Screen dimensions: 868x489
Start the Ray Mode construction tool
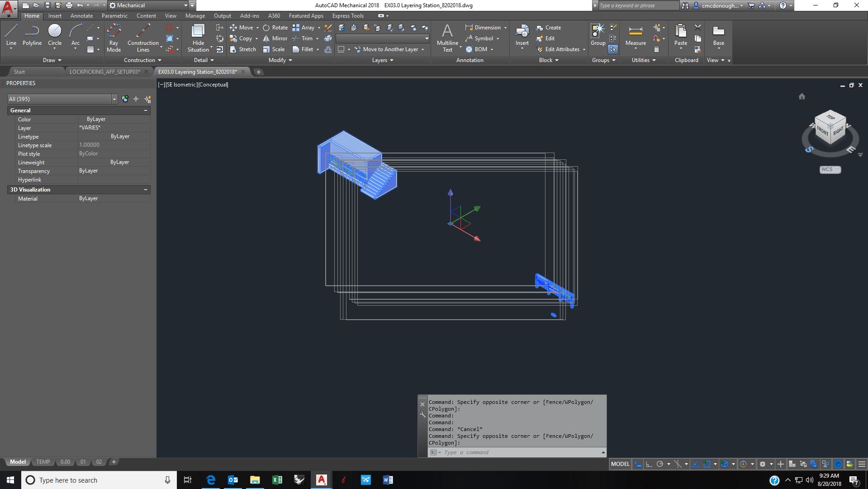(x=114, y=38)
